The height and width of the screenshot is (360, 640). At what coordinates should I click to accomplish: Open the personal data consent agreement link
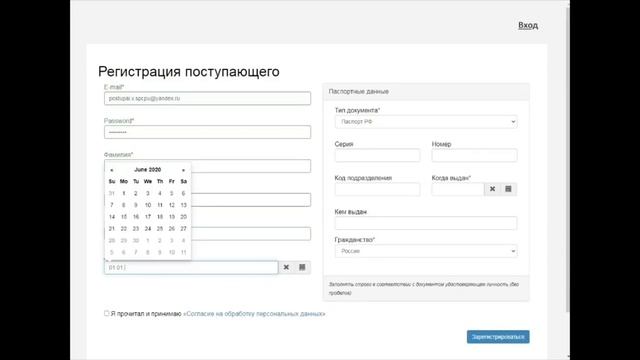pyautogui.click(x=254, y=314)
